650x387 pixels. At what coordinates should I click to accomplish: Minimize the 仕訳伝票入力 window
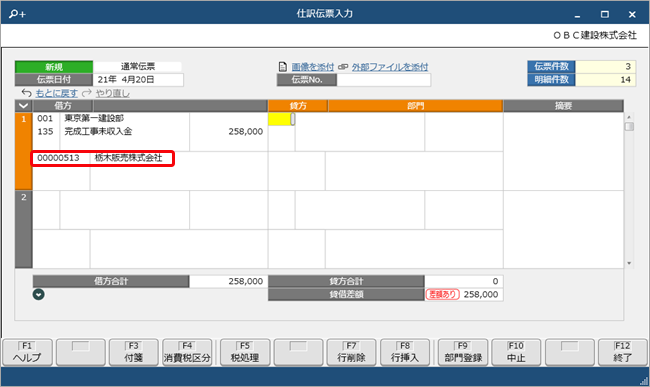577,15
